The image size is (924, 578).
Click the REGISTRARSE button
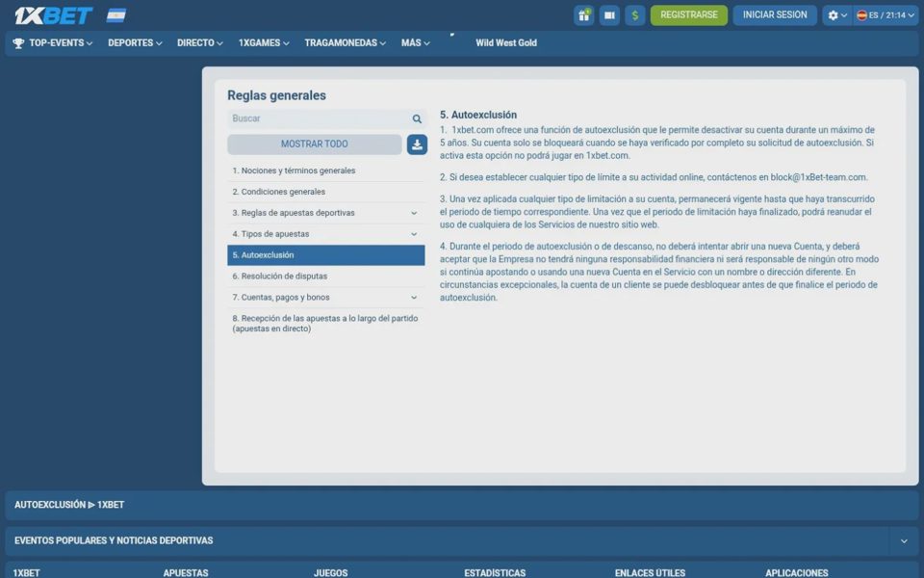(689, 14)
